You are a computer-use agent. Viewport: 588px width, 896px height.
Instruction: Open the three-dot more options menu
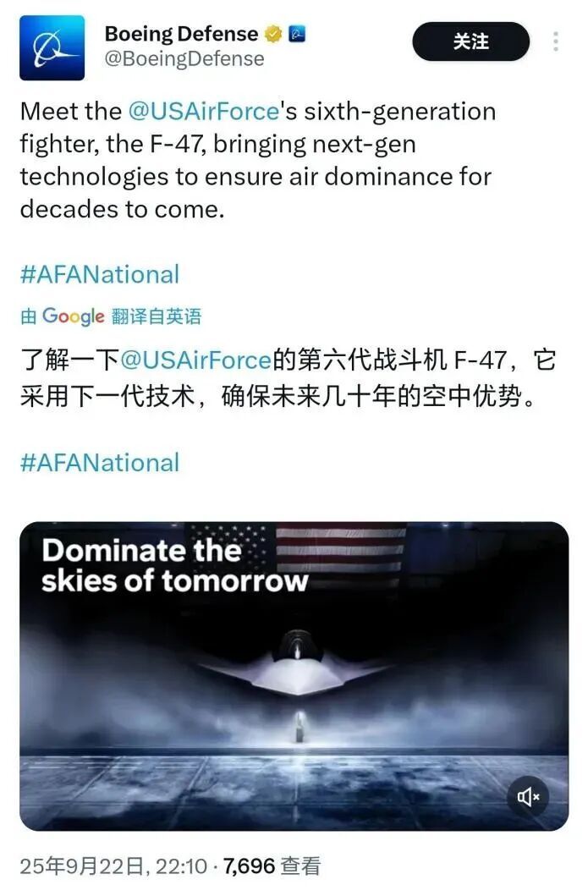click(556, 41)
